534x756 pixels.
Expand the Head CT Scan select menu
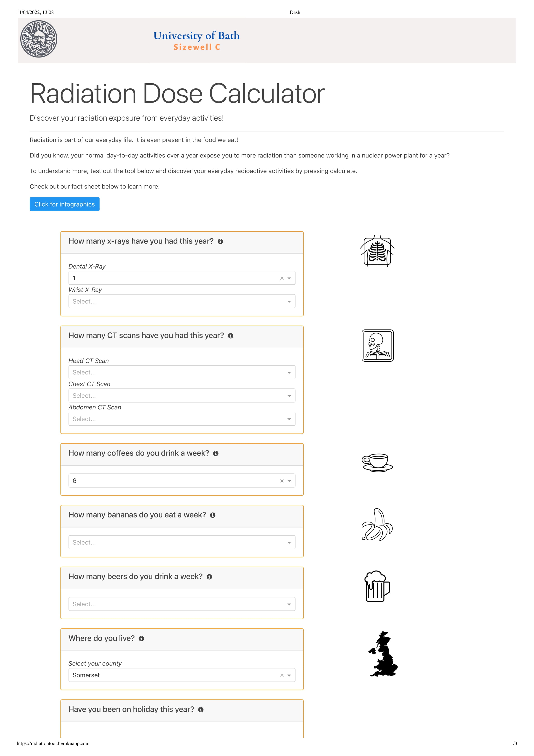click(289, 372)
